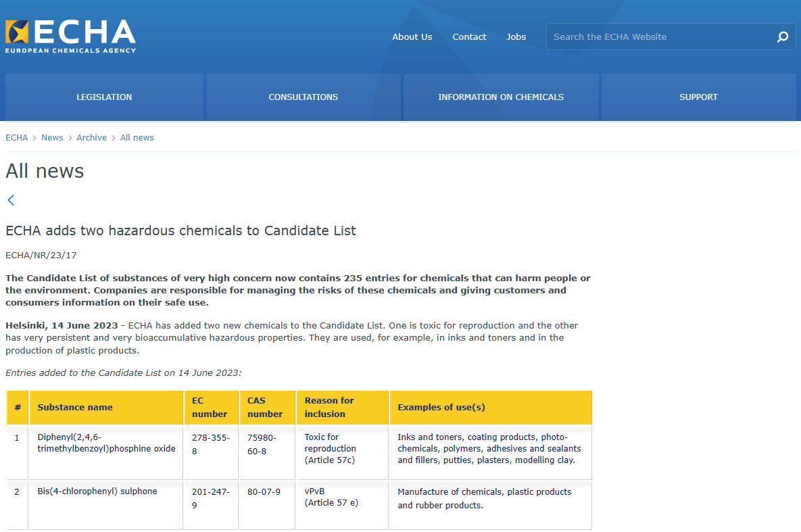Open the Information on Chemicals menu
The height and width of the screenshot is (532, 801).
501,97
